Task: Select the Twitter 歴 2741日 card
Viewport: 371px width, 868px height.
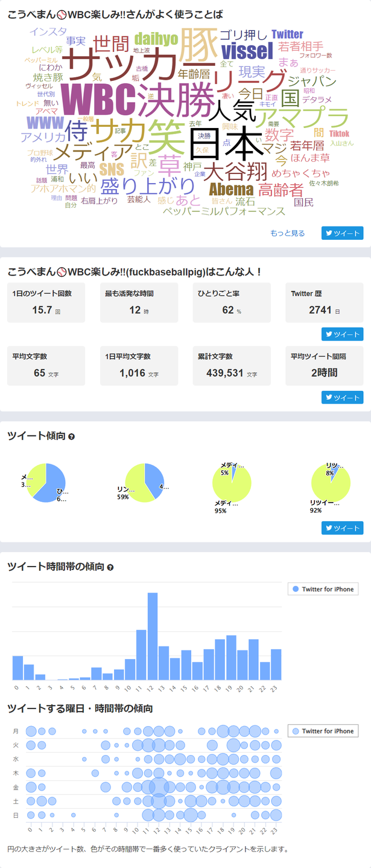Action: click(x=325, y=302)
